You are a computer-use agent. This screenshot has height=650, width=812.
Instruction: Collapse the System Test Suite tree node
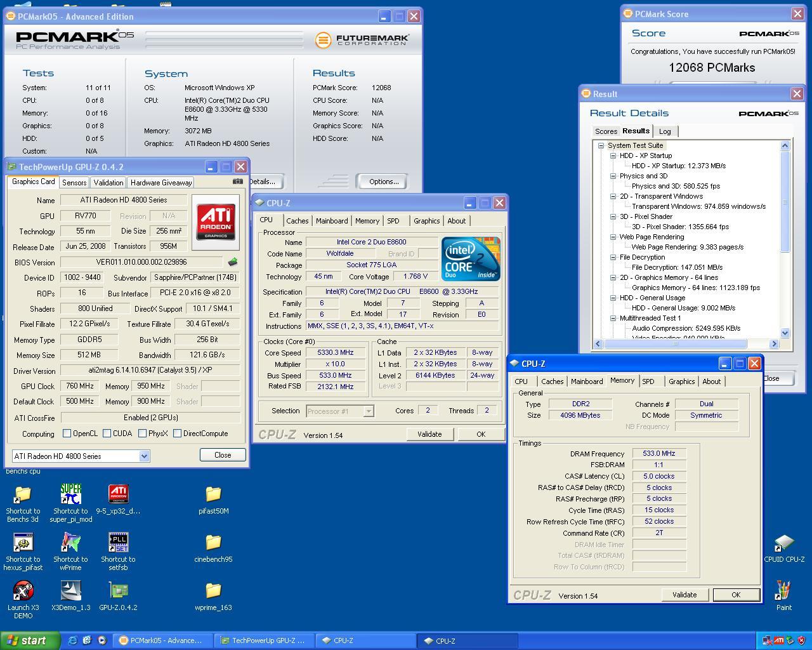[x=601, y=145]
